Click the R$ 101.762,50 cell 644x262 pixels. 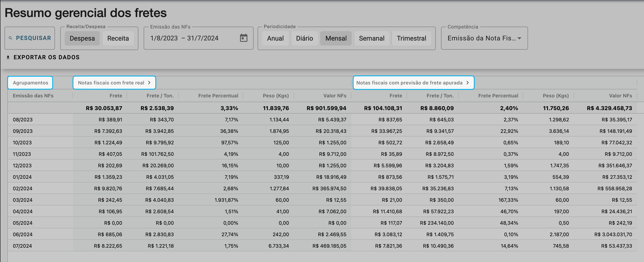click(x=157, y=154)
